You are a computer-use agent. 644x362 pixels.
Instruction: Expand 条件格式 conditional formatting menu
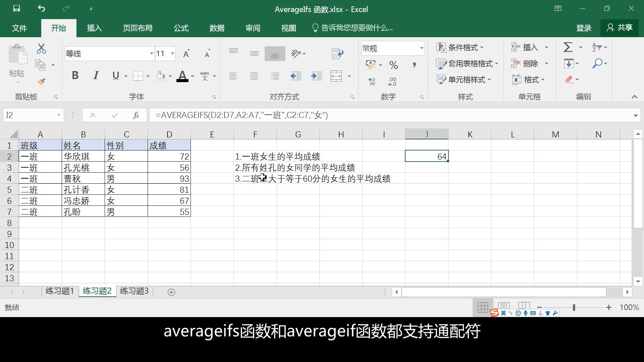pyautogui.click(x=460, y=48)
